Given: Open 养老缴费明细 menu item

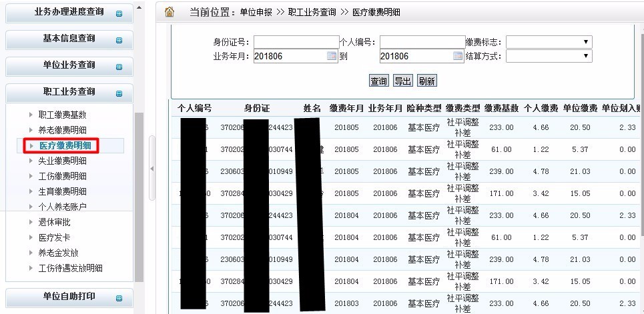Looking at the screenshot, I should point(62,130).
